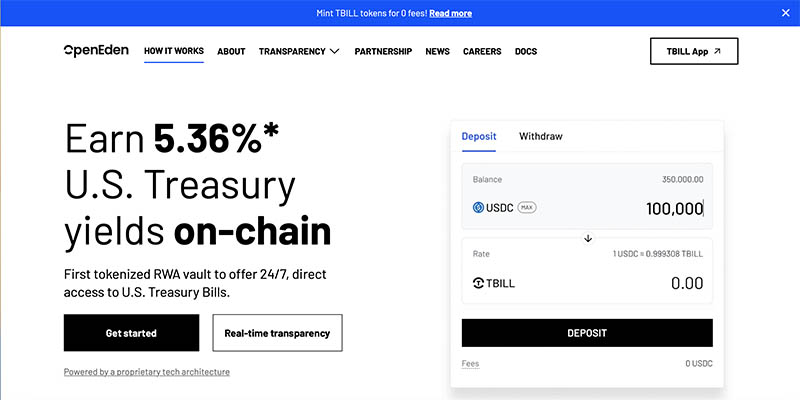Expand the Transparency dropdown menu

pyautogui.click(x=299, y=51)
